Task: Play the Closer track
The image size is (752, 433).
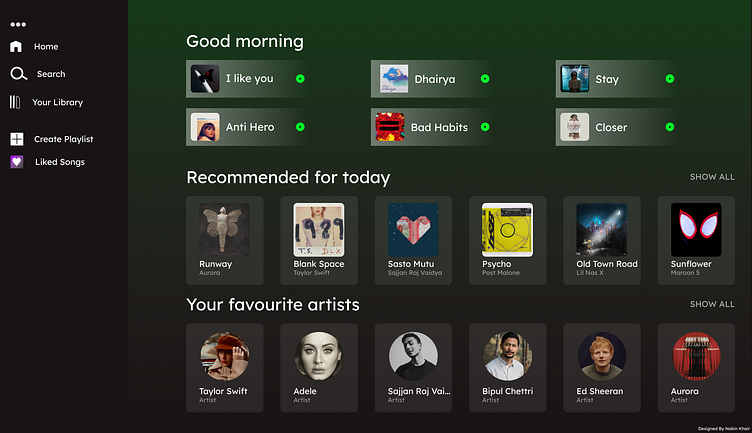Action: pyautogui.click(x=670, y=127)
